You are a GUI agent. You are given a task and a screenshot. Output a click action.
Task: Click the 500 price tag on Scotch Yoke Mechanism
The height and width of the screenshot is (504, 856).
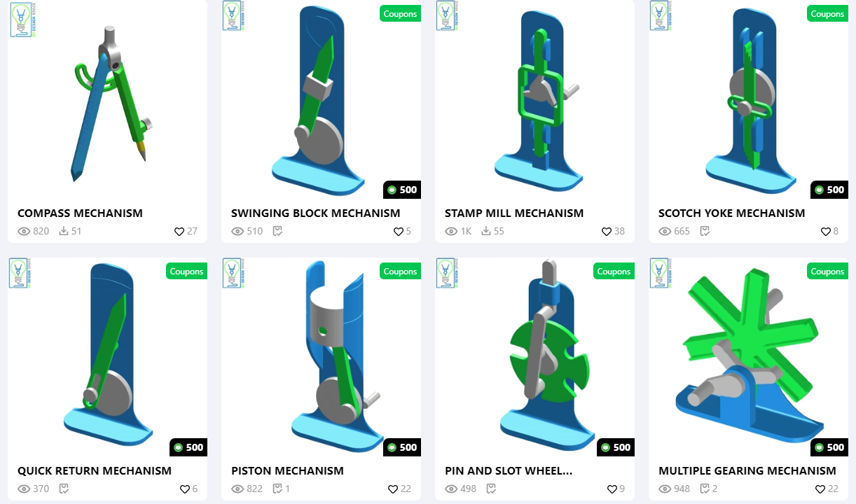(829, 190)
